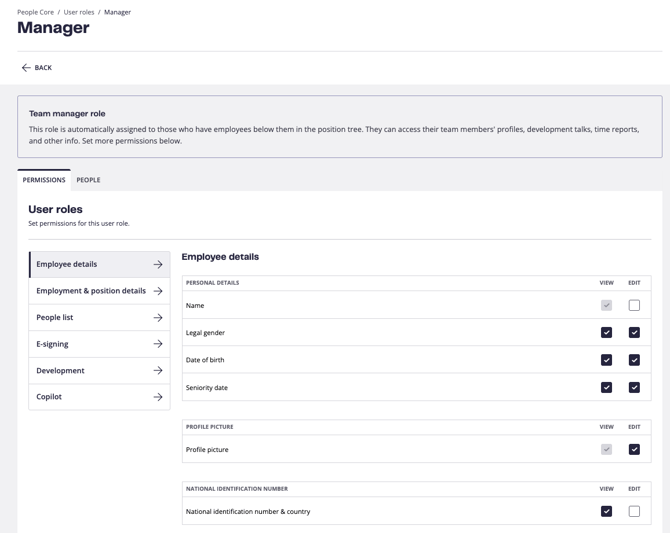
Task: Click the Development arrow icon
Action: point(158,371)
